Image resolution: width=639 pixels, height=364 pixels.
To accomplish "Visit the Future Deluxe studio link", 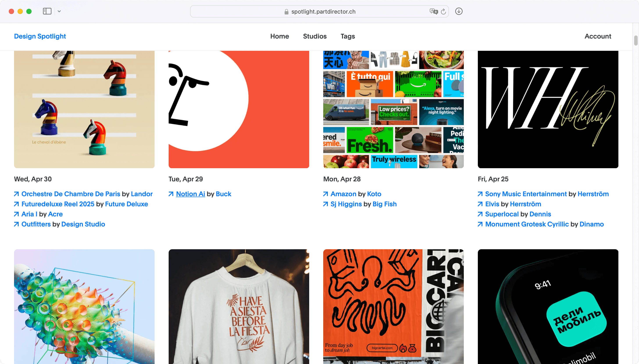I will click(126, 204).
